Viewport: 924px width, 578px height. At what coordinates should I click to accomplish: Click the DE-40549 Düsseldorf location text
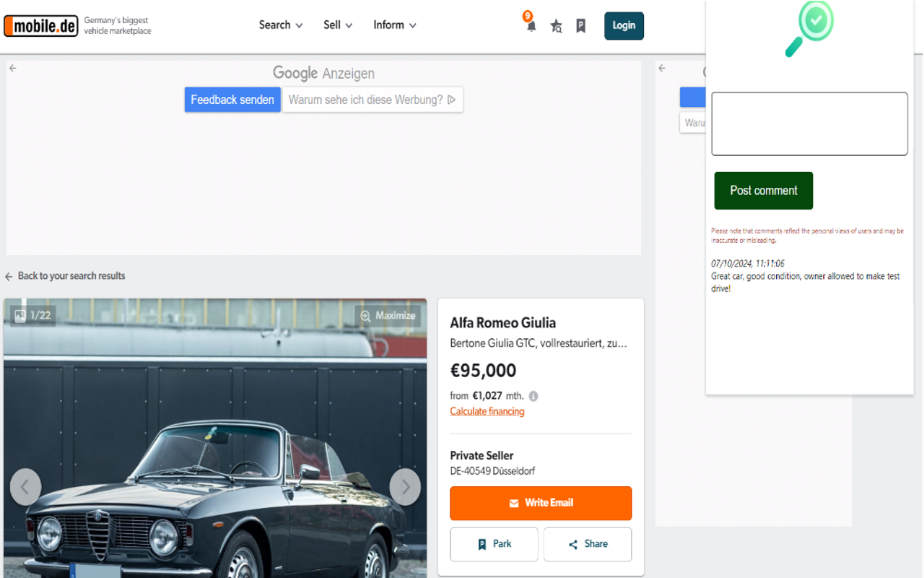pos(492,471)
